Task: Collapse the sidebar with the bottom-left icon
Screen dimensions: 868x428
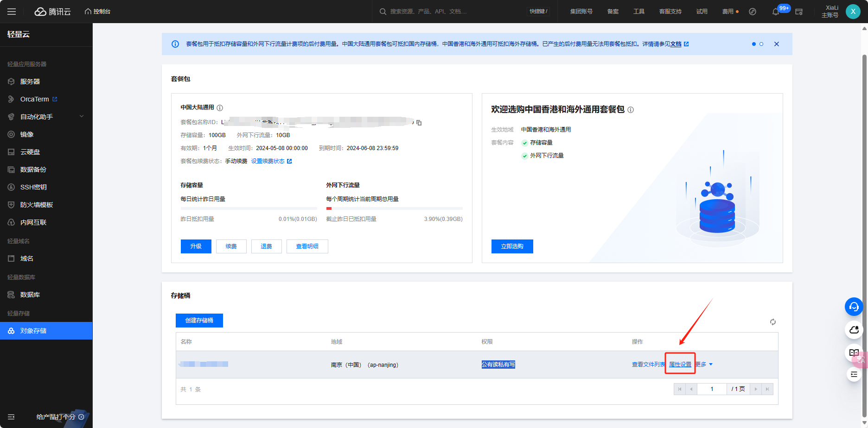Action: (11, 417)
